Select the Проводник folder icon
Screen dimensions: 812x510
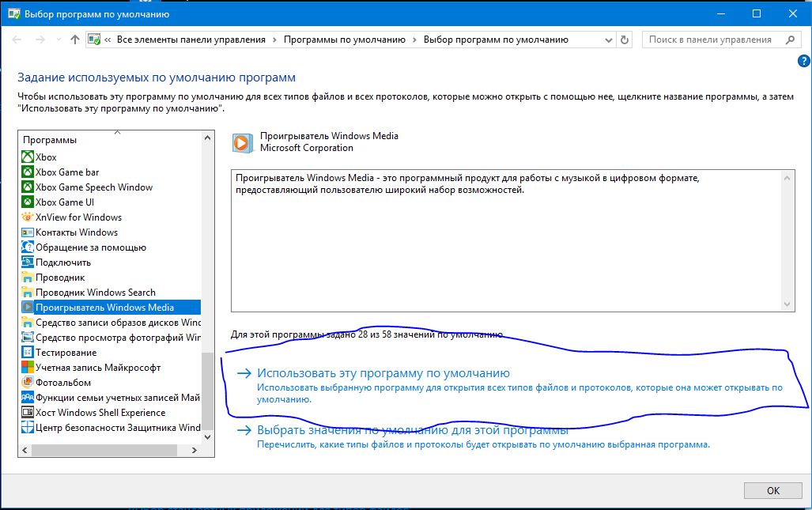click(28, 278)
